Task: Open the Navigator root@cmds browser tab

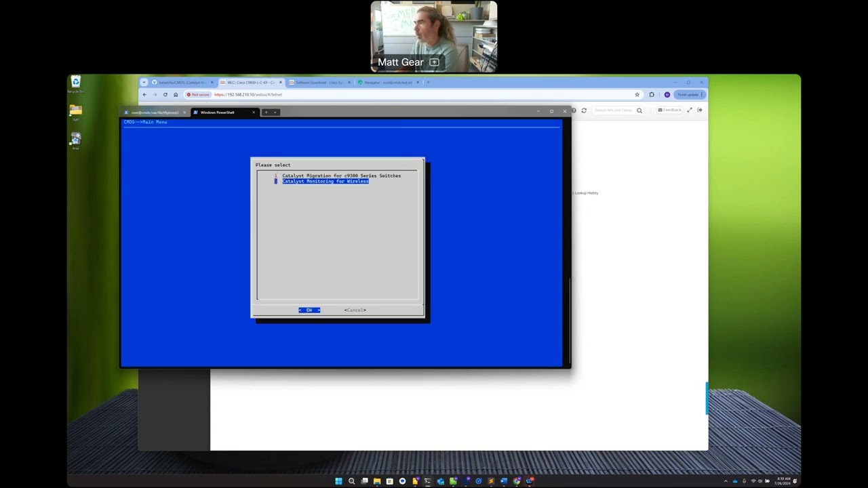Action: click(x=389, y=83)
